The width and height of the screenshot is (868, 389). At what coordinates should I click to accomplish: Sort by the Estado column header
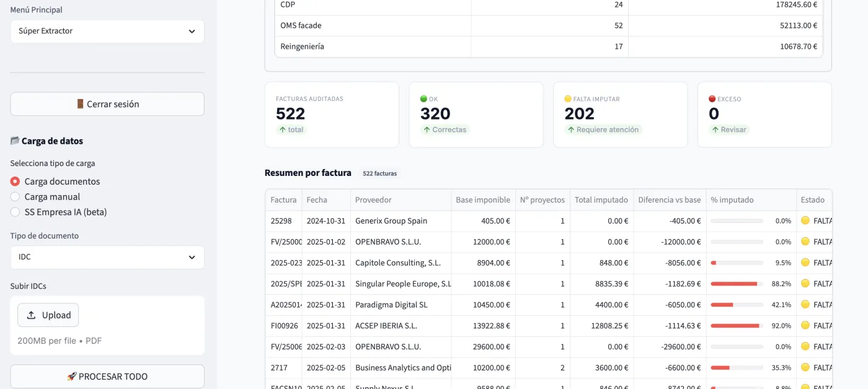814,200
